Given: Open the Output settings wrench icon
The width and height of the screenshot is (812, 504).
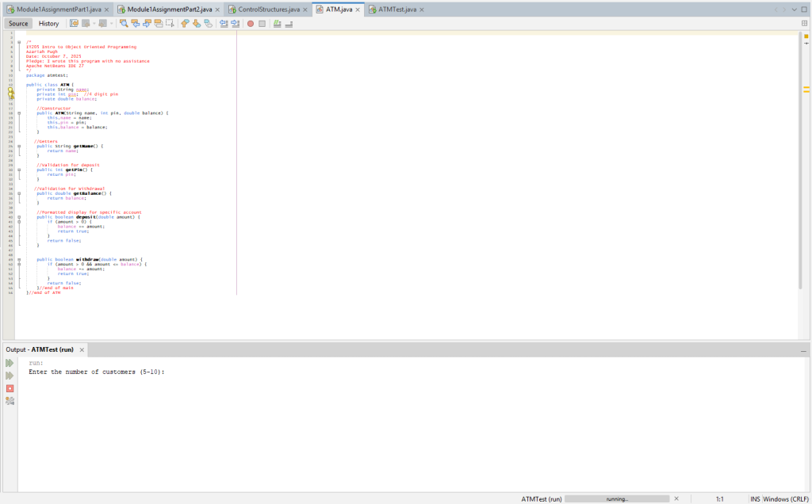Looking at the screenshot, I should coord(10,401).
